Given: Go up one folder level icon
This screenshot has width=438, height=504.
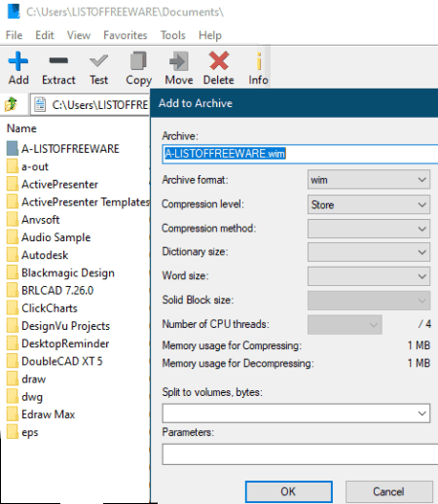Looking at the screenshot, I should tap(11, 104).
